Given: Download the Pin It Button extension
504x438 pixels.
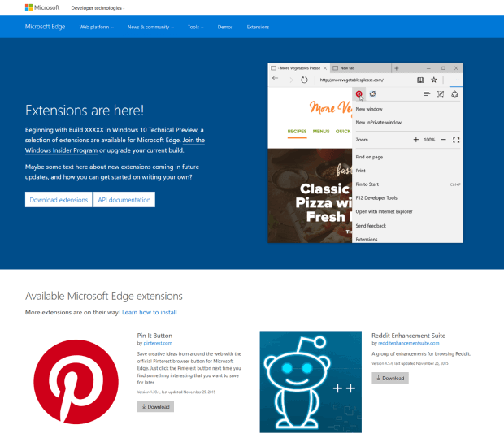Looking at the screenshot, I should [x=155, y=406].
